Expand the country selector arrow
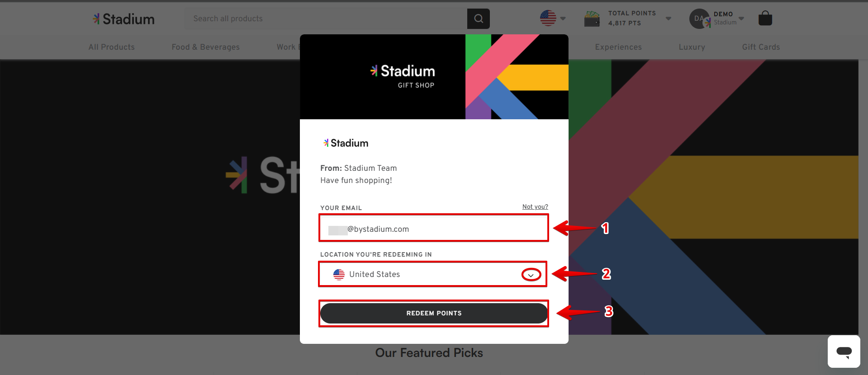Screen dimensions: 868x375 click(563, 19)
